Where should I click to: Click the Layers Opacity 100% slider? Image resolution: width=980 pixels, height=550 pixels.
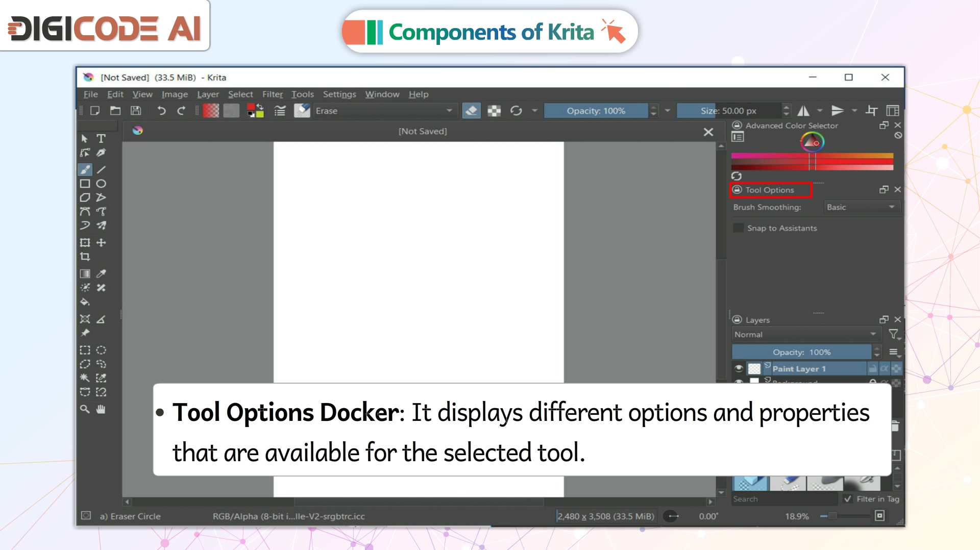click(801, 352)
